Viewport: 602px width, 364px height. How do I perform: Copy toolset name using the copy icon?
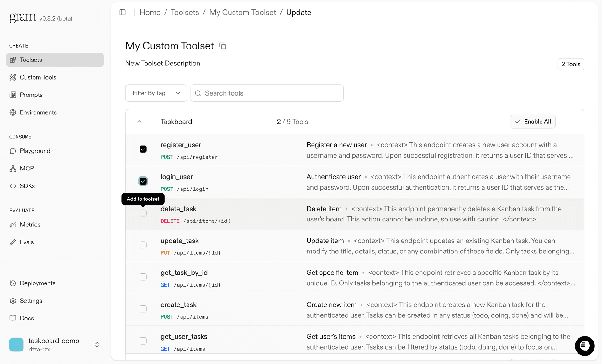[x=223, y=46]
